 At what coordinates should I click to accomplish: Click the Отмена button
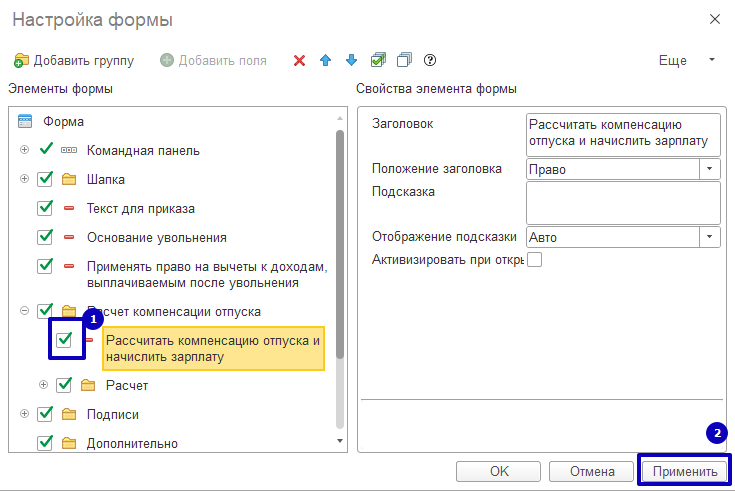(x=591, y=471)
